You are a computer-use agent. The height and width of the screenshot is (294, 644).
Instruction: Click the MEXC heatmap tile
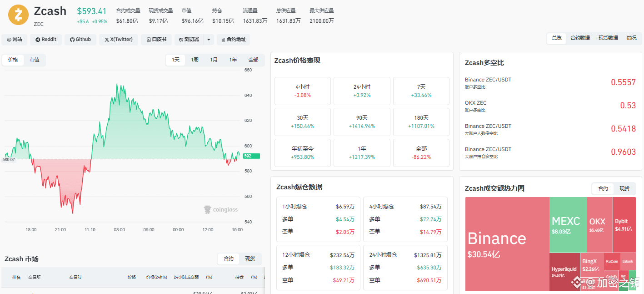coord(568,225)
